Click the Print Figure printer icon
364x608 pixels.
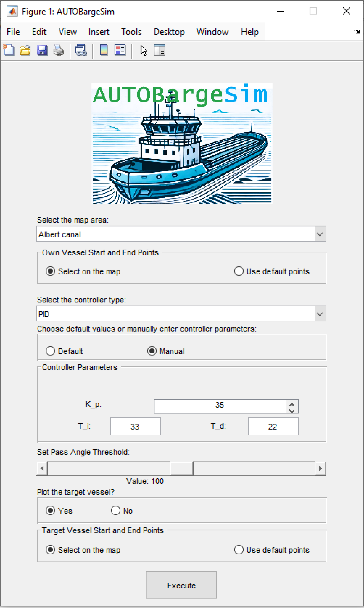tap(59, 50)
